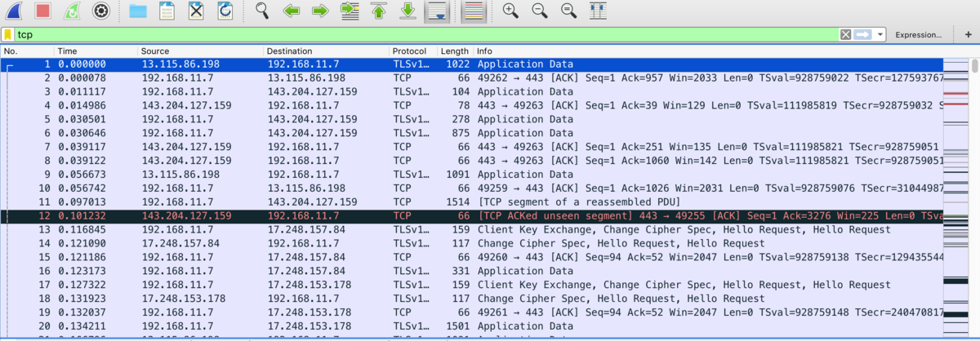Image resolution: width=980 pixels, height=341 pixels.
Task: Toggle auto-scroll during live capture
Action: 436,11
